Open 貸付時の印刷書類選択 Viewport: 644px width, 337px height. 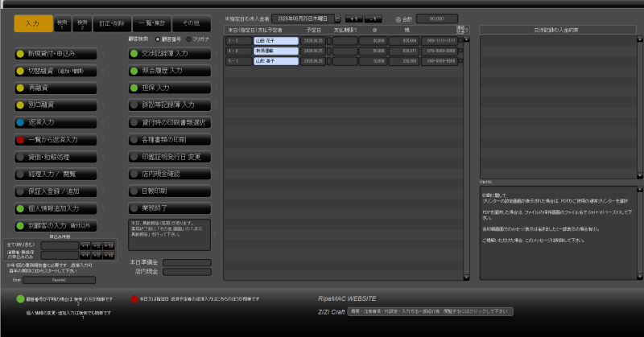(x=170, y=122)
